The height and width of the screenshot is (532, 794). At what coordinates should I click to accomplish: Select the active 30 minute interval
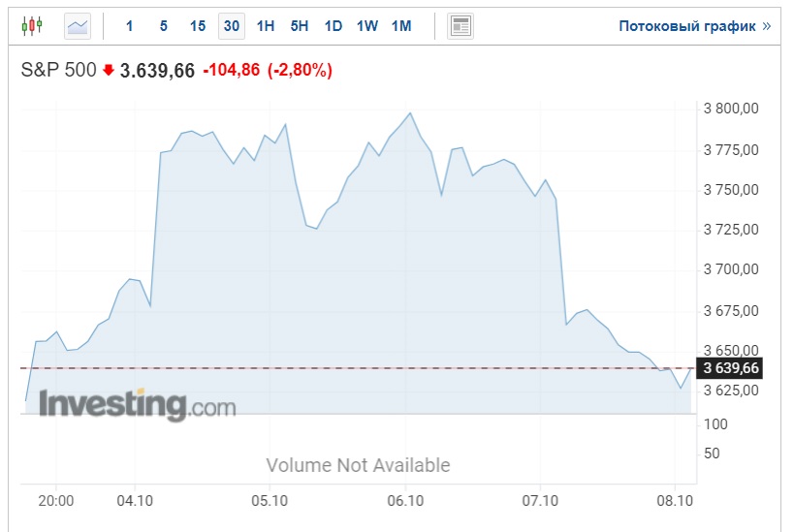click(x=231, y=26)
